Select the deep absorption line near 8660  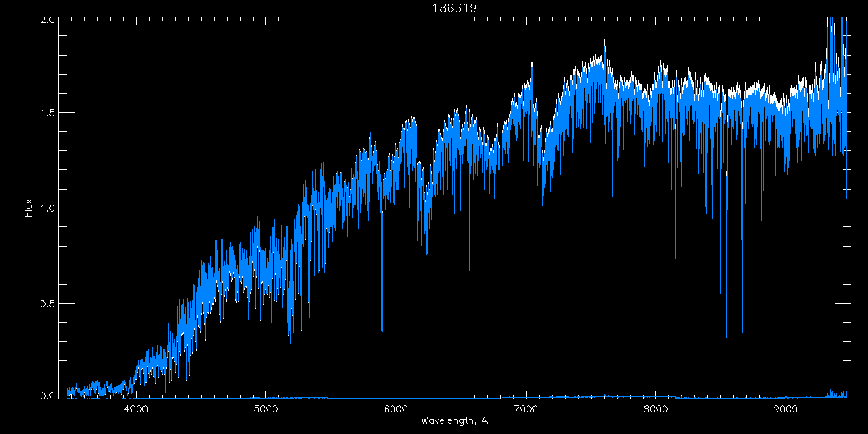pos(742,331)
